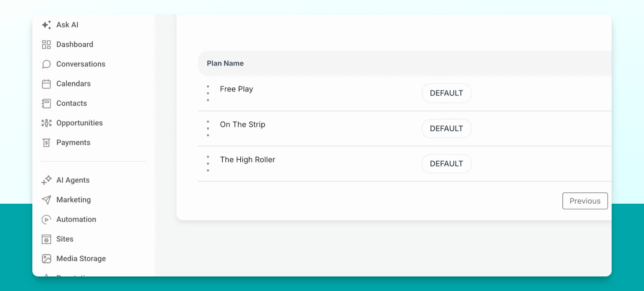
Task: Open the three-dot menu for On The Strip
Action: pyautogui.click(x=208, y=129)
